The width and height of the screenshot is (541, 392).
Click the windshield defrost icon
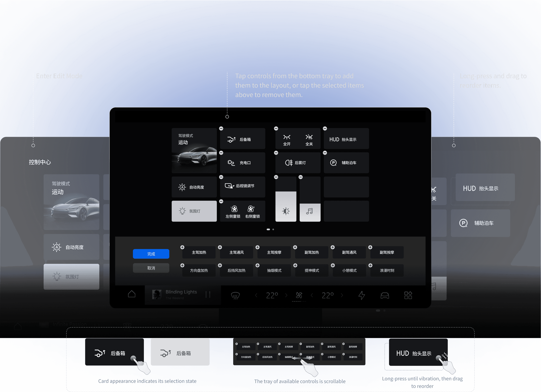[235, 296]
